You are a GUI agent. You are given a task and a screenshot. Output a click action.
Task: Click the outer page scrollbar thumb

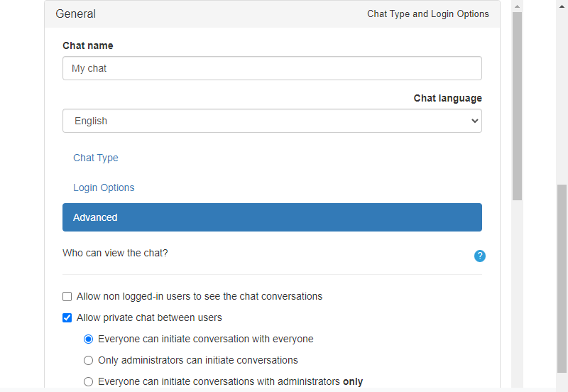[x=562, y=277]
